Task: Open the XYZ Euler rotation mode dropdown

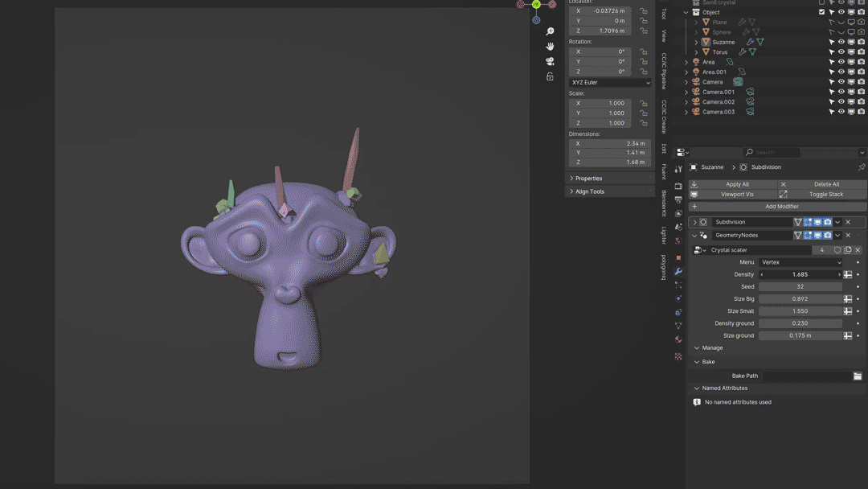Action: (x=611, y=83)
